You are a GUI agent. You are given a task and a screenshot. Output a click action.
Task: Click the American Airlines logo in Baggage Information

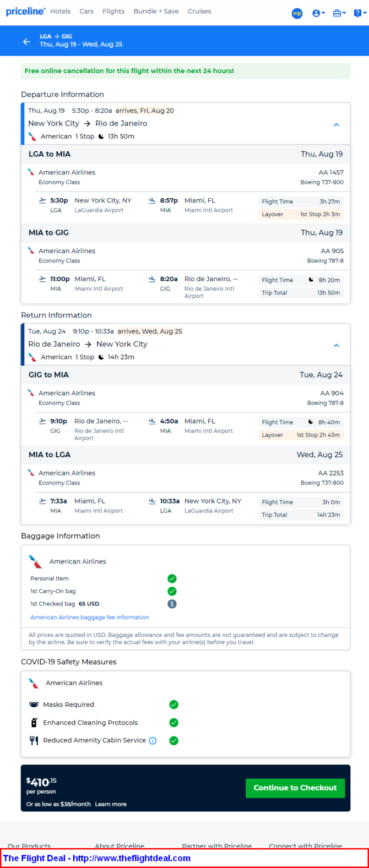coord(36,561)
